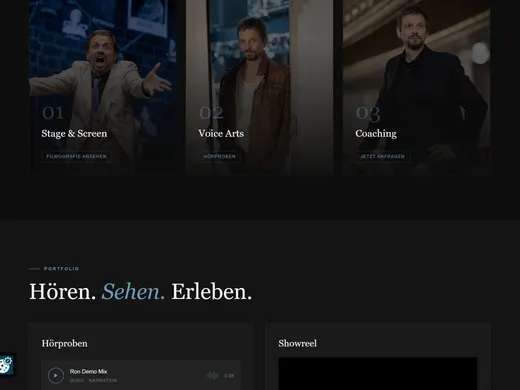Image resolution: width=520 pixels, height=390 pixels.
Task: Click the Hören. Sehen. Erleben. heading
Action: [x=141, y=292]
